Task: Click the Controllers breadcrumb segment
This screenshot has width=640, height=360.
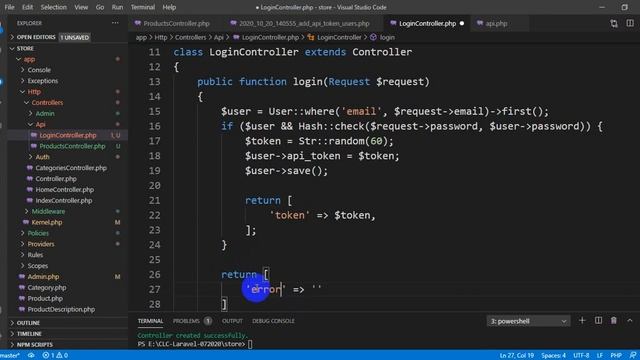Action: click(191, 38)
